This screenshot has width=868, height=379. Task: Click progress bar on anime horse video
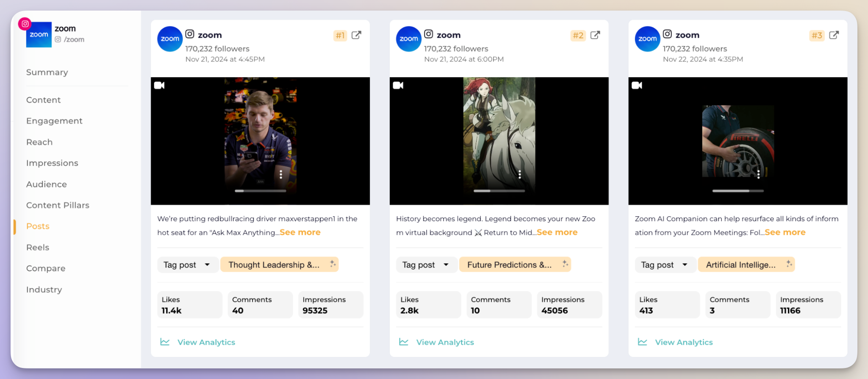pos(499,191)
